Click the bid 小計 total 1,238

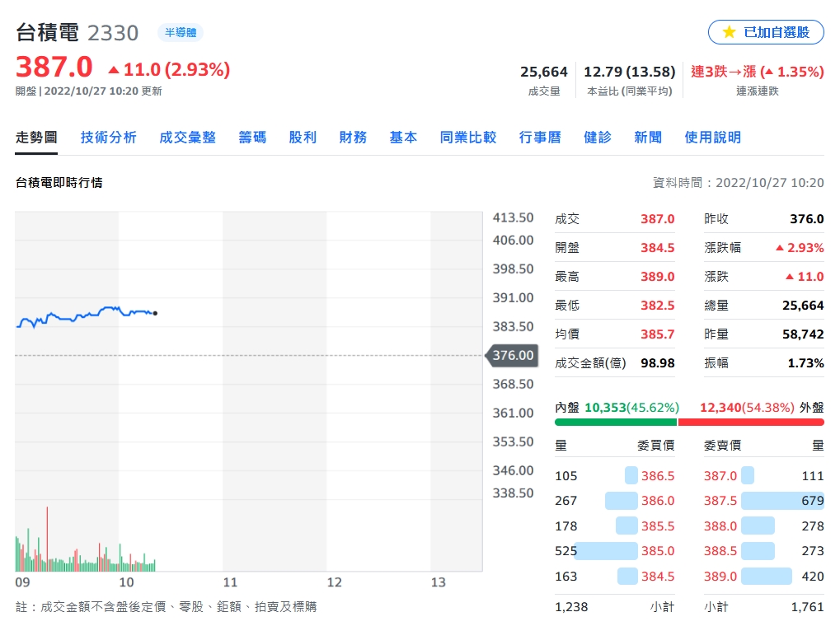pos(571,607)
